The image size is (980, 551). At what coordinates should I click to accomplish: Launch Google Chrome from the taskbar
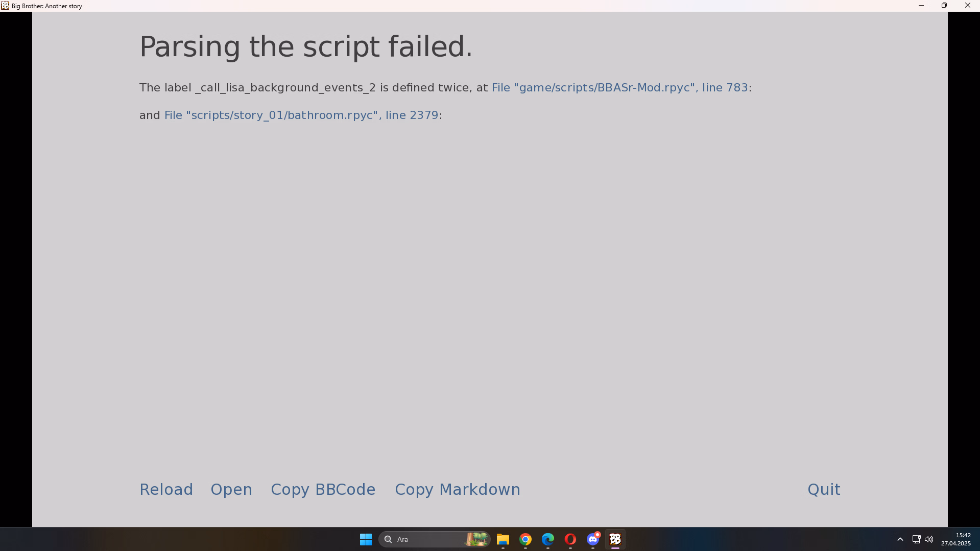tap(525, 539)
